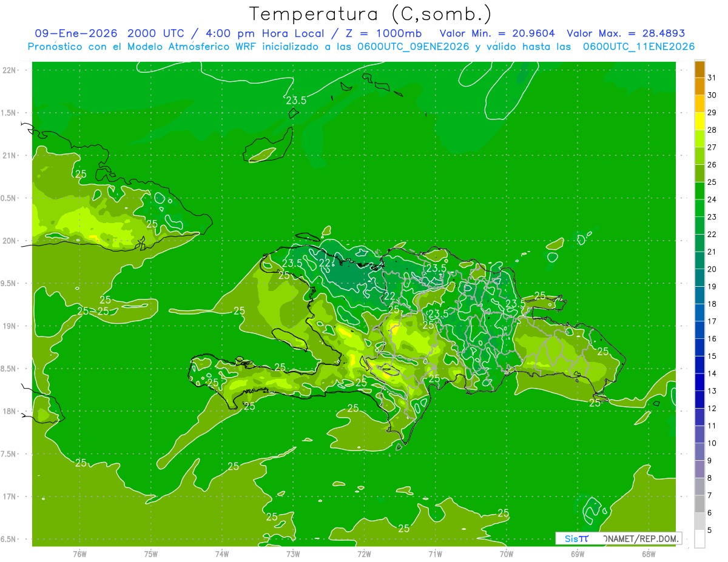Screen dimensions: 728x562
Task: Click the "12" label on the color scale
Action: point(712,409)
